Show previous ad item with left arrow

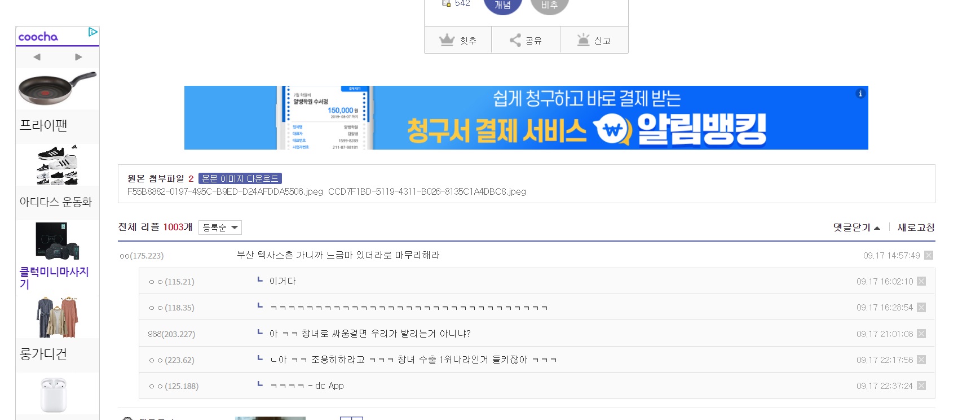[37, 57]
